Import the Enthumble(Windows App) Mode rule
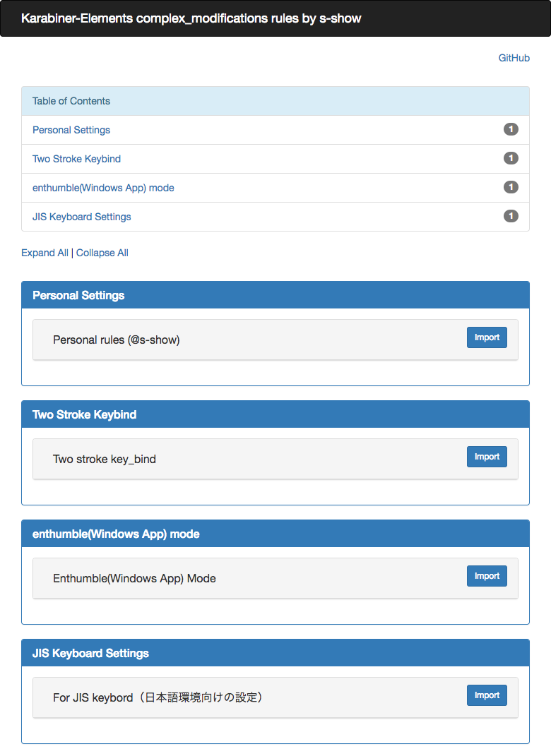This screenshot has height=756, width=551. pyautogui.click(x=487, y=576)
